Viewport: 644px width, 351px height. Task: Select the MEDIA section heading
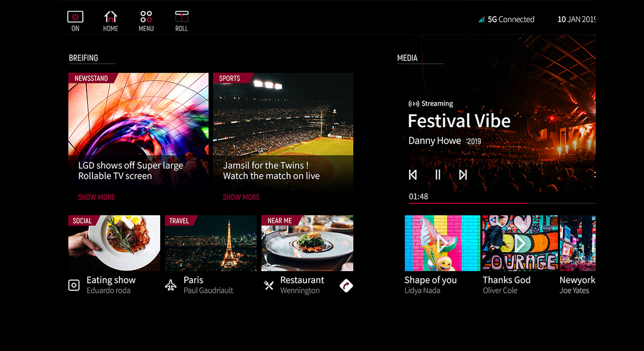(x=407, y=58)
